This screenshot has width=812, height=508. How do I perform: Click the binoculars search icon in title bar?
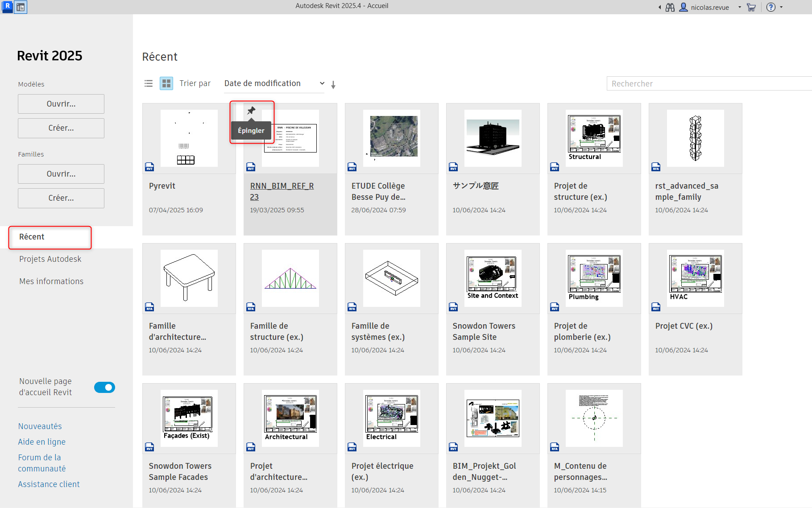670,7
